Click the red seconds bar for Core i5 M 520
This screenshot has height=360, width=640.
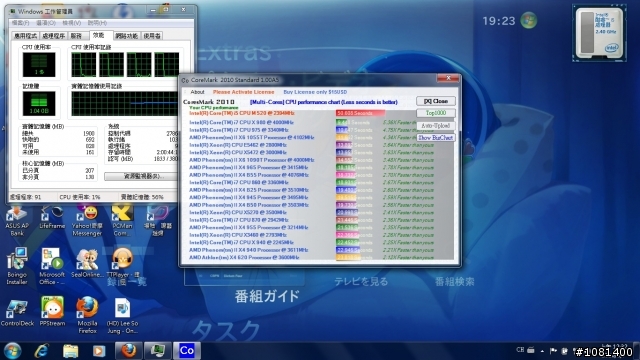pyautogui.click(x=360, y=113)
